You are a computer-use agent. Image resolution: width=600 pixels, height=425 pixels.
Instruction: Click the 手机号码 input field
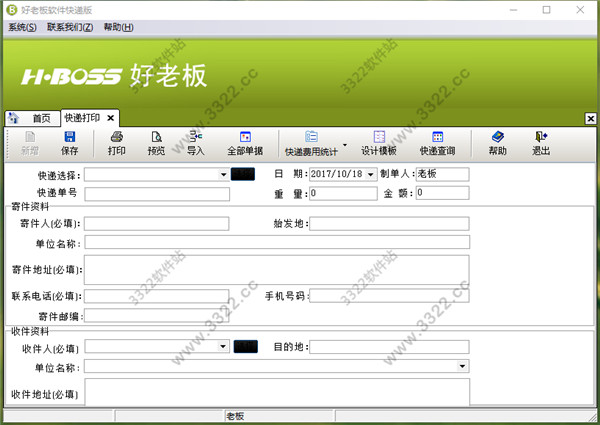point(389,296)
